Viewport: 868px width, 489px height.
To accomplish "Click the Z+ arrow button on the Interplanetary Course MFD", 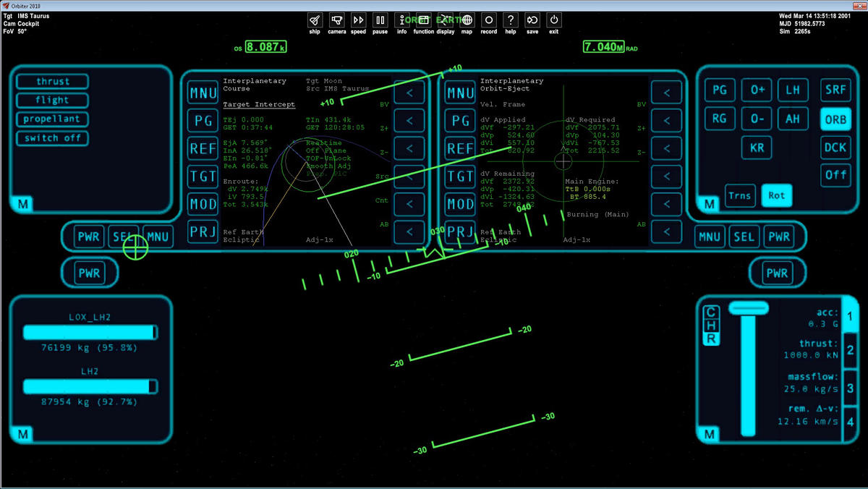I will click(x=409, y=120).
